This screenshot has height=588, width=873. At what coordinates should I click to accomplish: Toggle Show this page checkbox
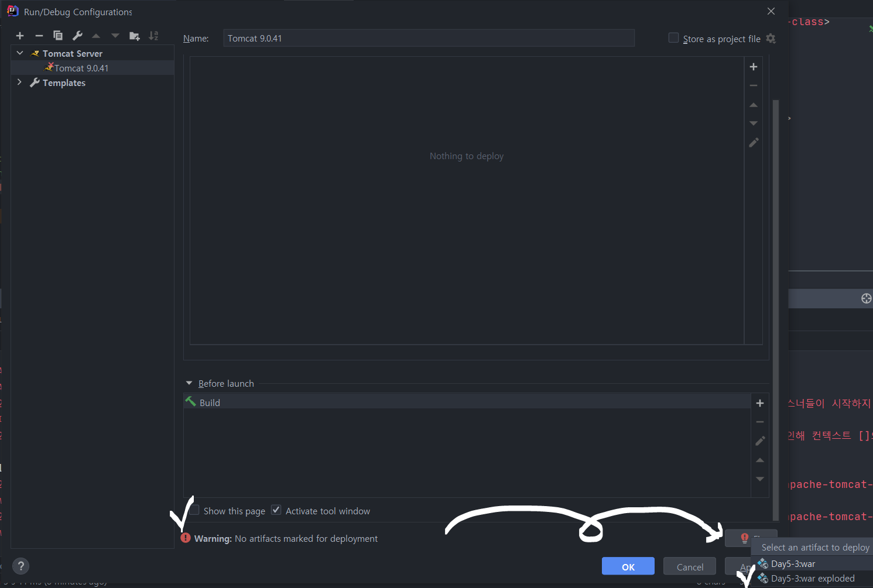194,510
